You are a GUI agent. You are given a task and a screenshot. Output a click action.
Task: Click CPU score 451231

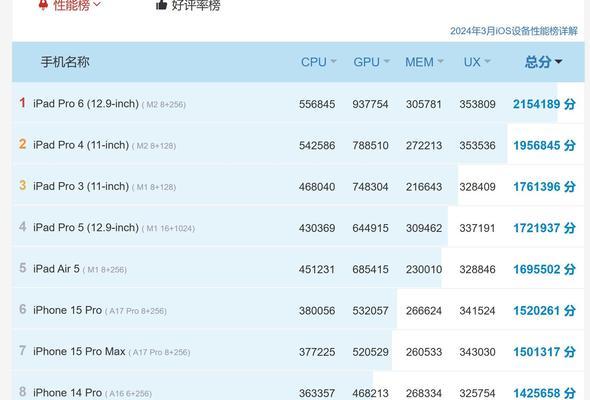click(x=317, y=270)
